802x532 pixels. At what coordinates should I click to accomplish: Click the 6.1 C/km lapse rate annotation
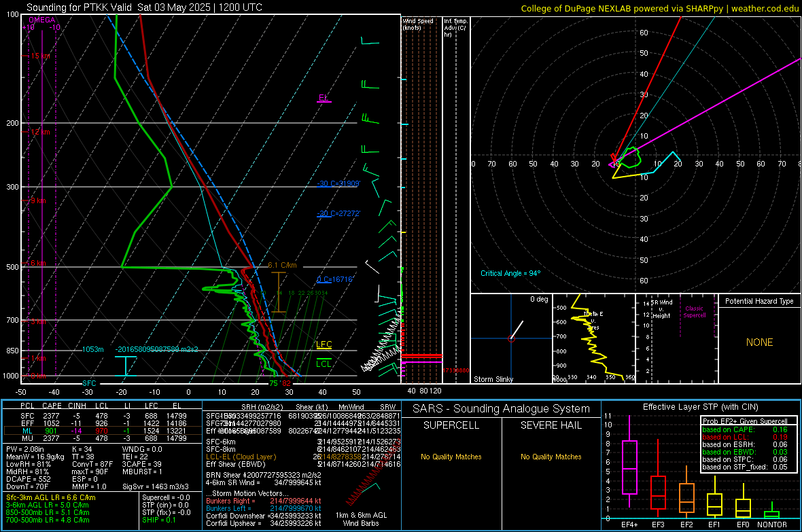(x=282, y=265)
